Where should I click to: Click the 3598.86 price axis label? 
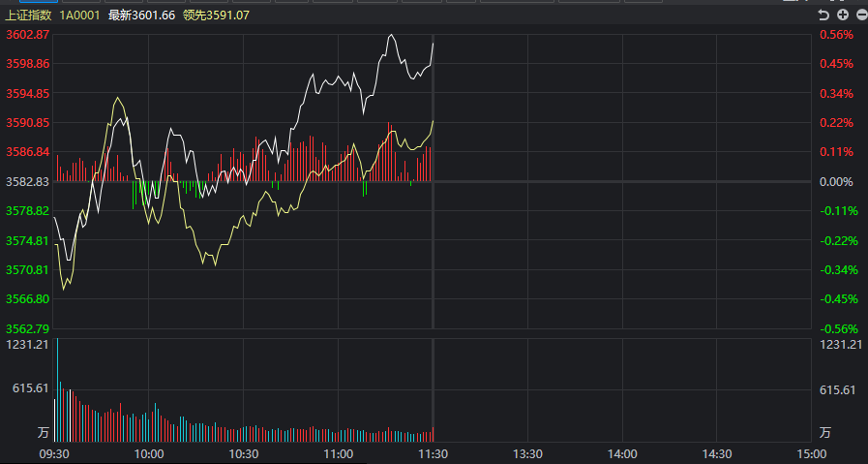28,64
